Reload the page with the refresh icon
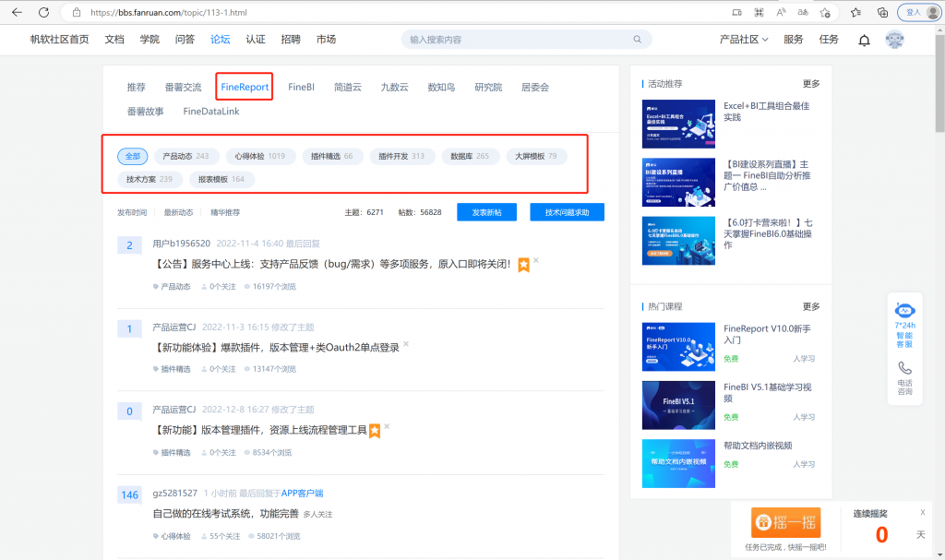 click(x=43, y=12)
